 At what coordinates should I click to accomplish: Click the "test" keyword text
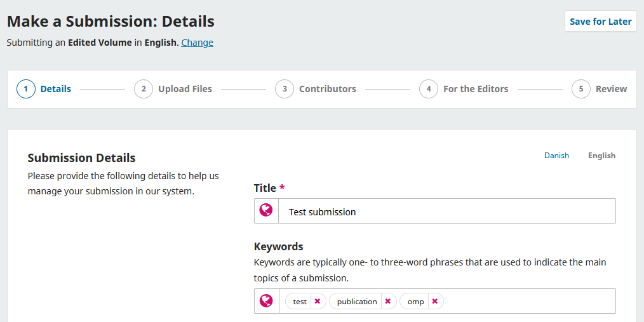point(300,302)
